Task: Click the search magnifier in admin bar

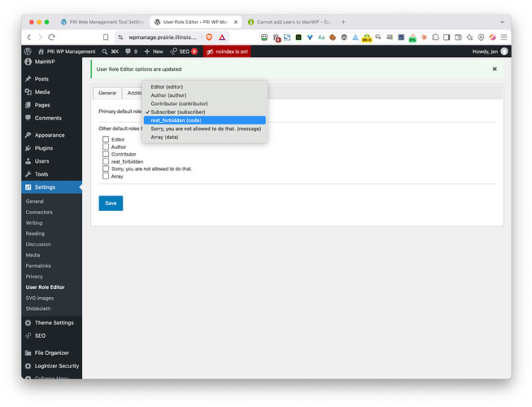Action: [x=105, y=51]
